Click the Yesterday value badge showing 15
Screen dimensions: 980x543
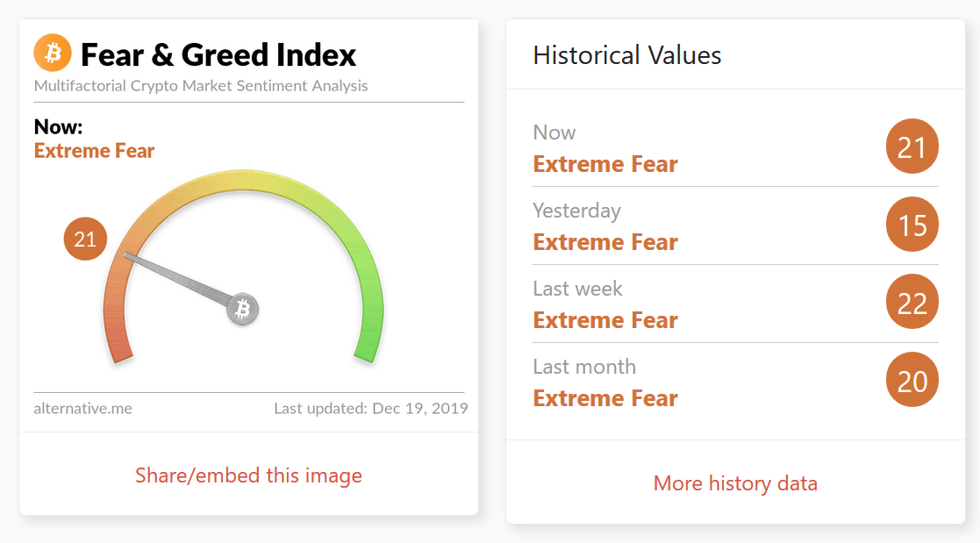tap(912, 225)
